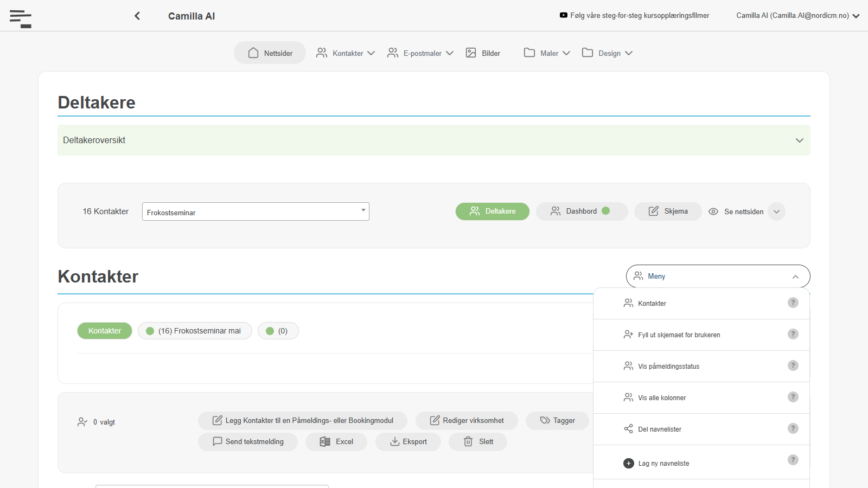The image size is (868, 488).
Task: Select Fyll ut skjemaet for brukeren
Action: pyautogui.click(x=702, y=335)
